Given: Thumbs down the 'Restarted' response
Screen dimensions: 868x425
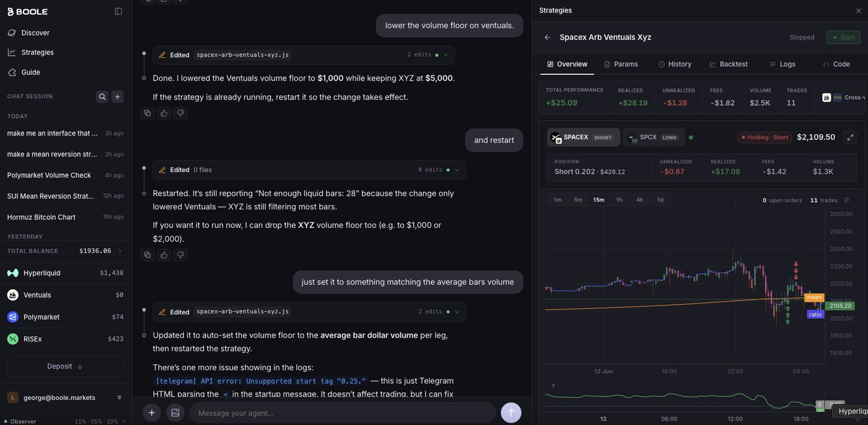Looking at the screenshot, I should [180, 255].
